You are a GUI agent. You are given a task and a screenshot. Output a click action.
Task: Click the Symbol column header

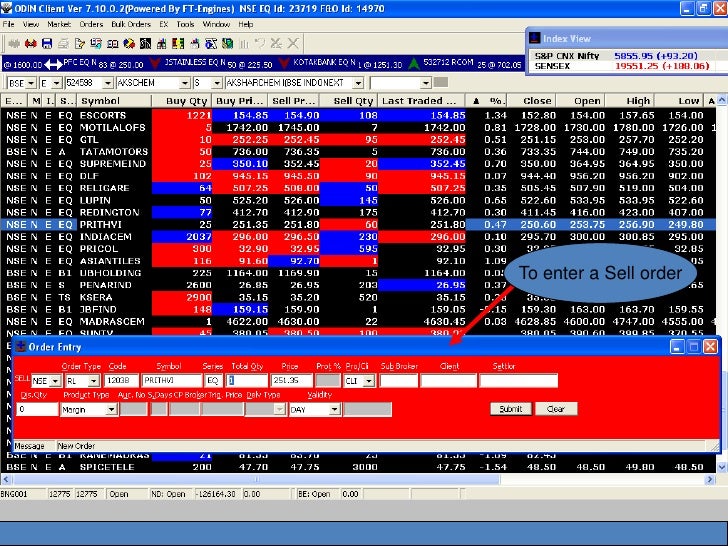tap(114, 101)
